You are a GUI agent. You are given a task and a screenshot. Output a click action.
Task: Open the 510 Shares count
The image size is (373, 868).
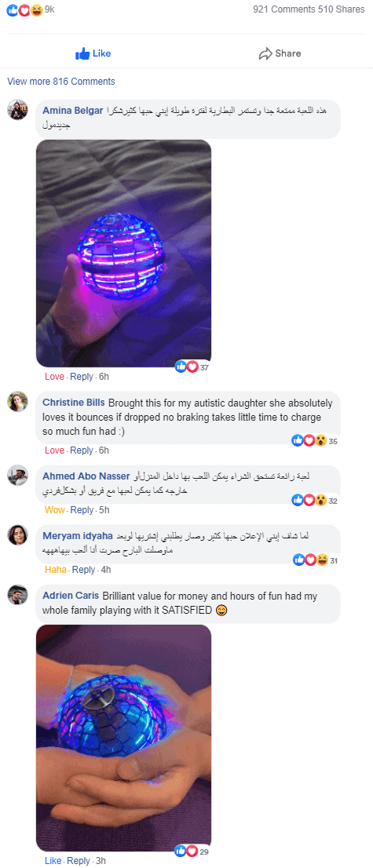pos(342,9)
